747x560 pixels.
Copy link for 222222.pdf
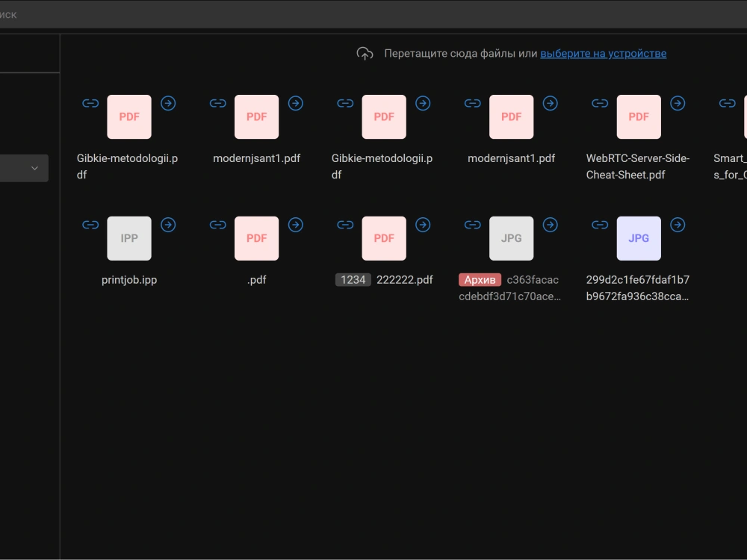click(x=345, y=225)
